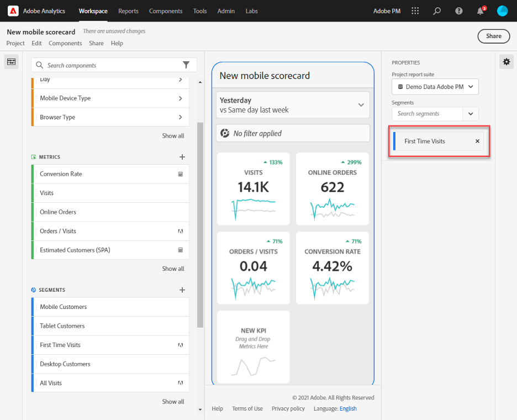Expand the segments search dropdown arrow
Viewport: 517px width, 420px height.
click(471, 114)
